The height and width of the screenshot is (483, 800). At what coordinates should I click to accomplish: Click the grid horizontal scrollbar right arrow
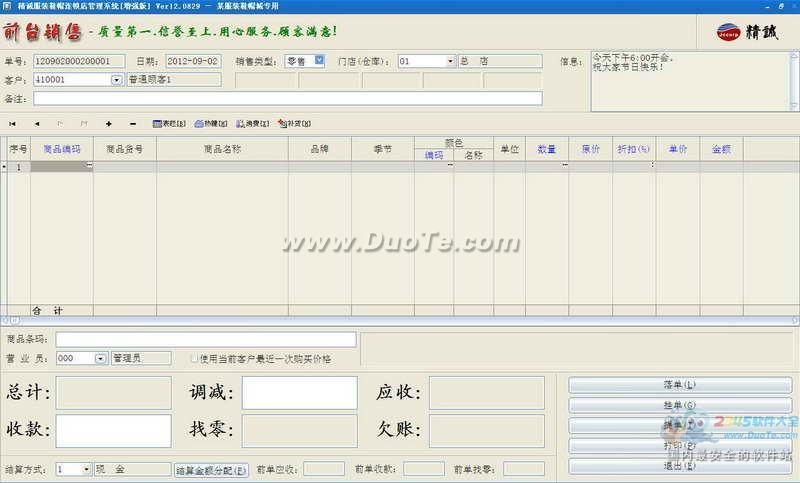coord(795,320)
